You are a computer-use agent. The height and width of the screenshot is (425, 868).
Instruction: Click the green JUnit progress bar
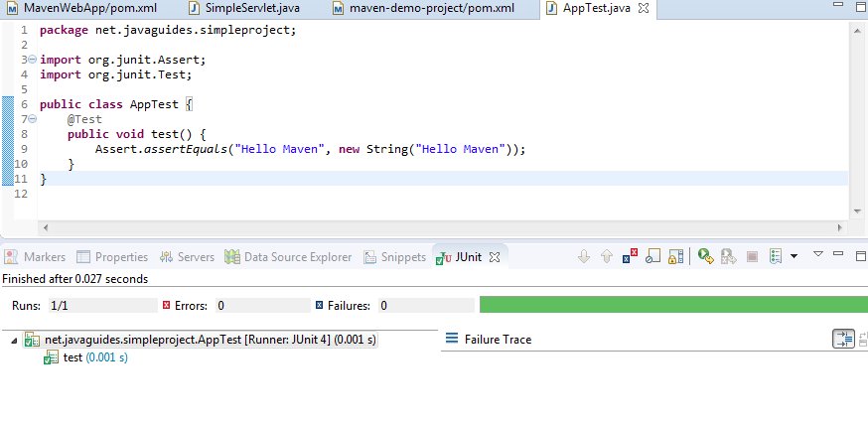click(672, 305)
